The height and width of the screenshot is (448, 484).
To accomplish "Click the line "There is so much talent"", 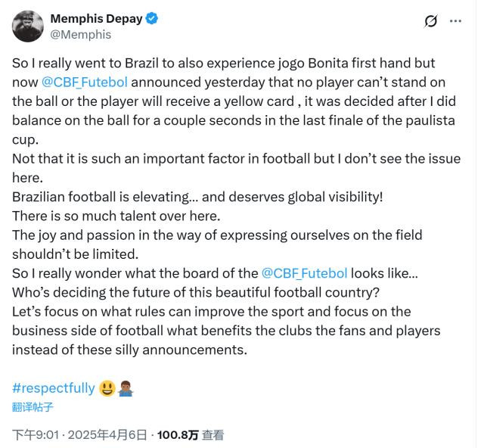I will click(116, 216).
